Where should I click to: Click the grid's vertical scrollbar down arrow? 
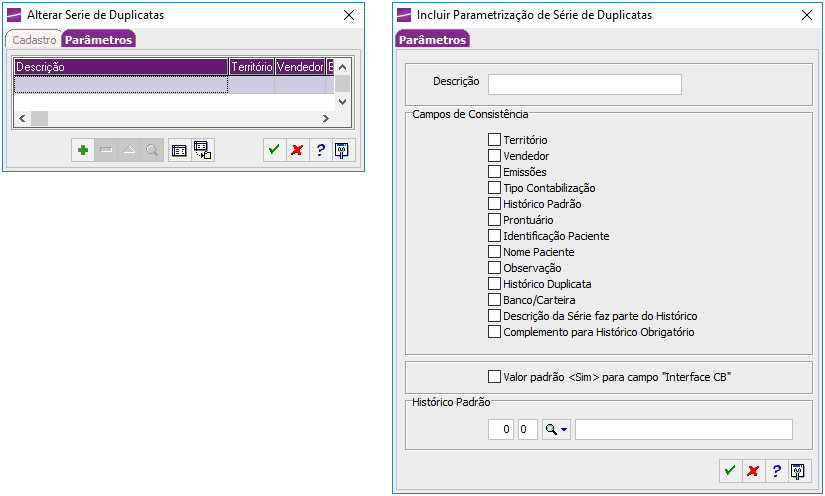coord(342,101)
